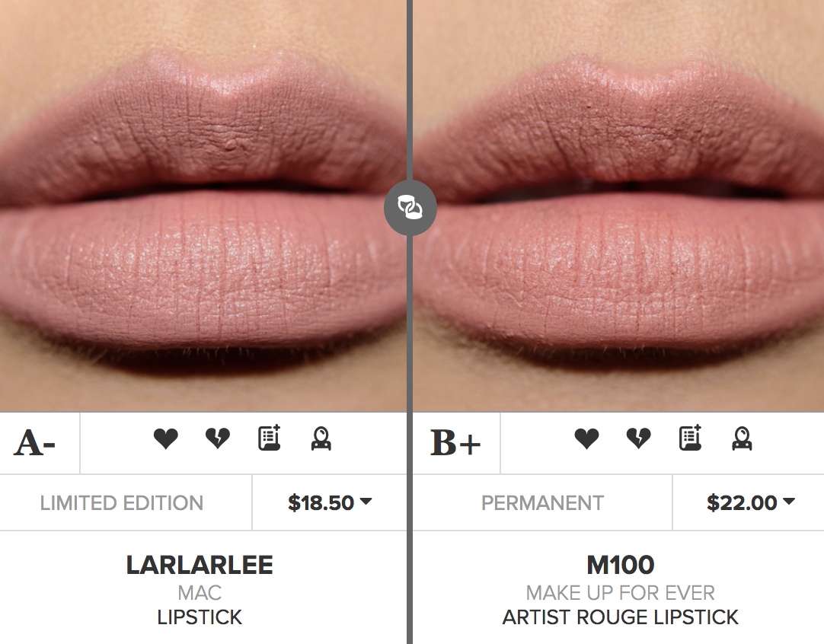Click the MAC brand name
The image size is (824, 644).
click(x=200, y=593)
